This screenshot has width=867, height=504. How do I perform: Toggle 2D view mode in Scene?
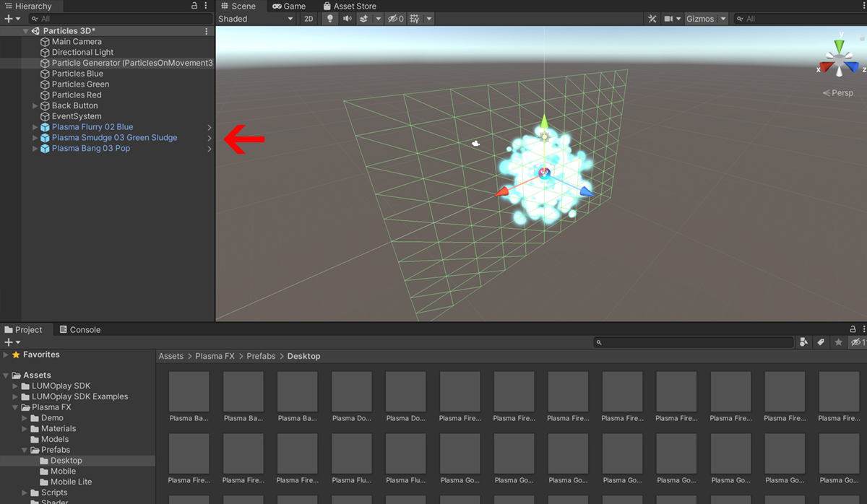309,19
